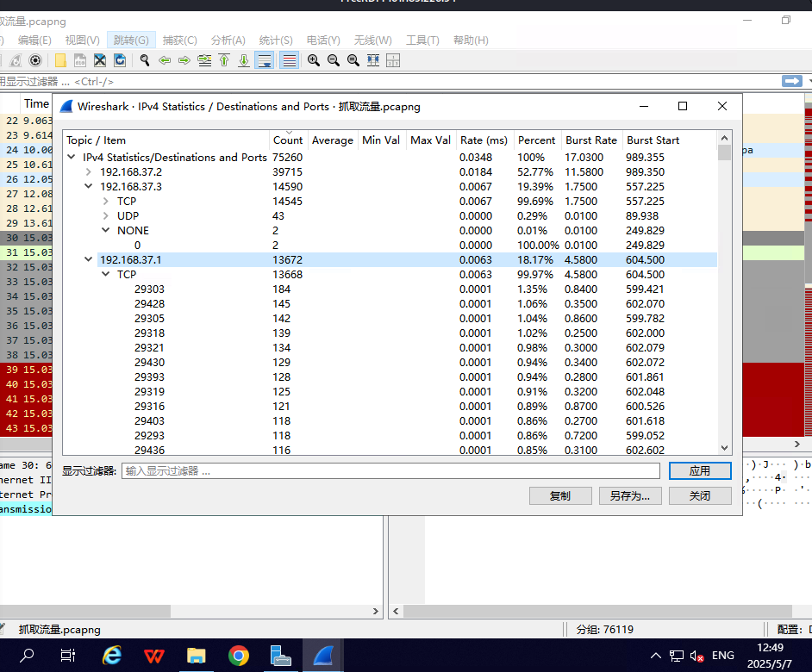
Task: Open the 统计(S) menu
Action: click(276, 40)
